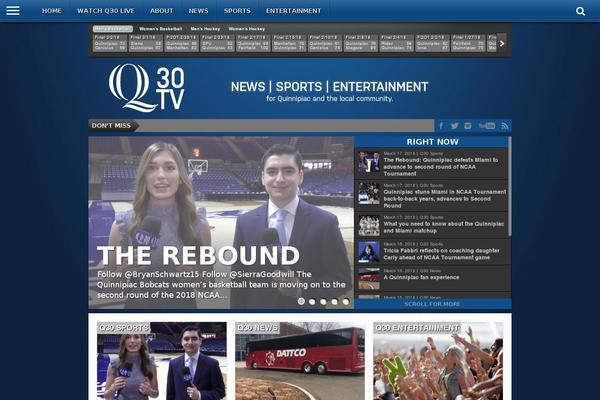
Task: Click SCROLL FOR MORE bar
Action: pos(432,304)
